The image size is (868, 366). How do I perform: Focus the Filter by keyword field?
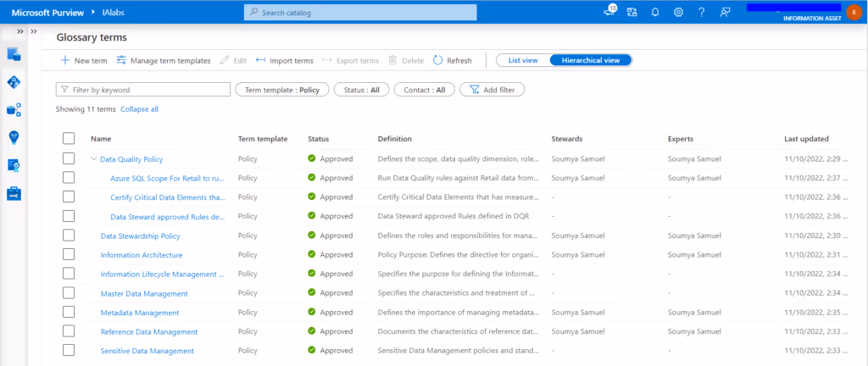(142, 90)
